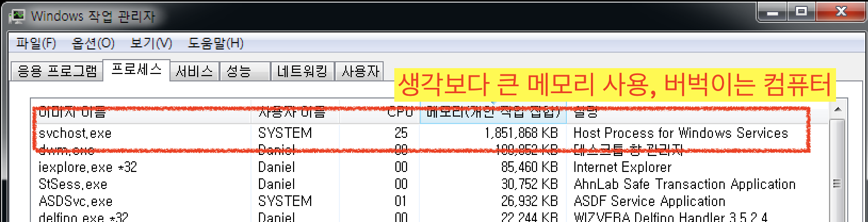Click Daniel user of StSess.exe row
The width and height of the screenshot is (868, 222).
tap(277, 184)
